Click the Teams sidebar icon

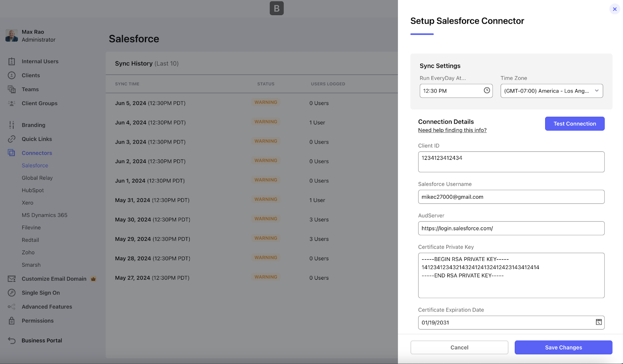tap(12, 89)
